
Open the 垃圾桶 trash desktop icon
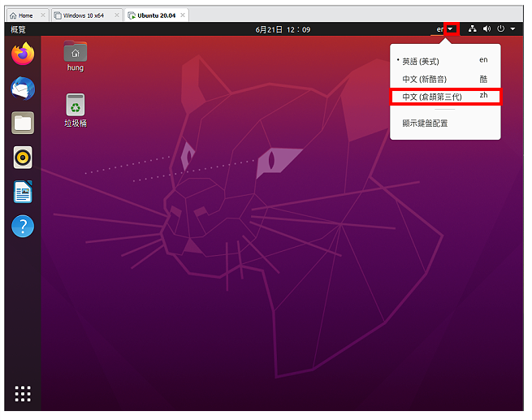(76, 110)
